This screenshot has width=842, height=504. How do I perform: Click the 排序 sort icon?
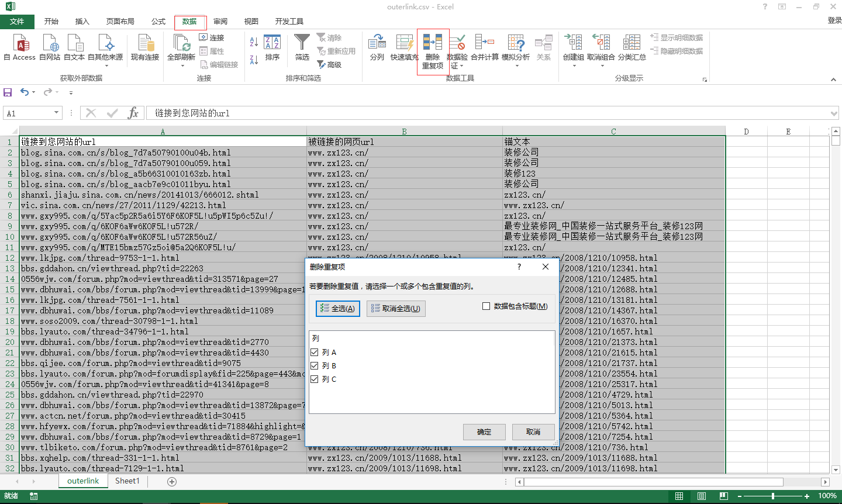(272, 43)
